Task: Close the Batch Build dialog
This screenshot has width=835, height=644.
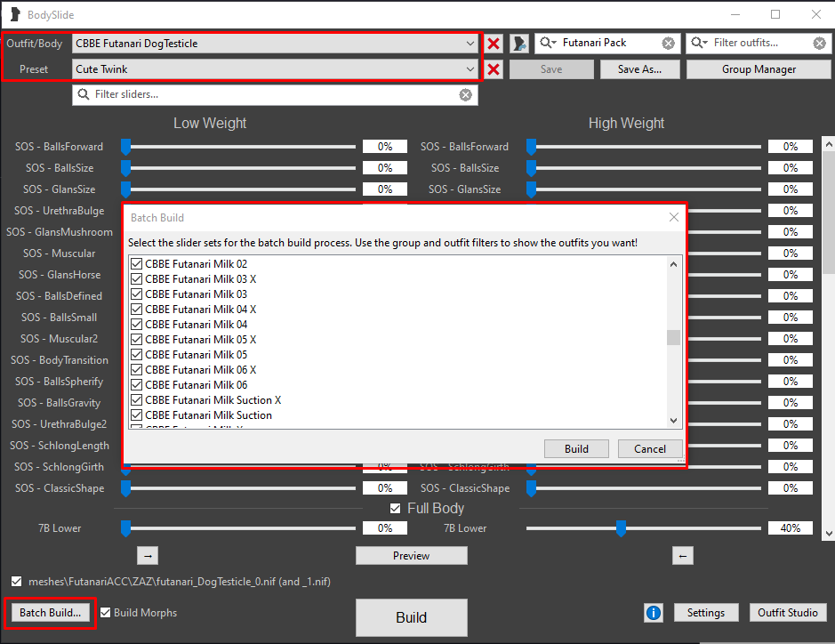Action: pyautogui.click(x=674, y=217)
